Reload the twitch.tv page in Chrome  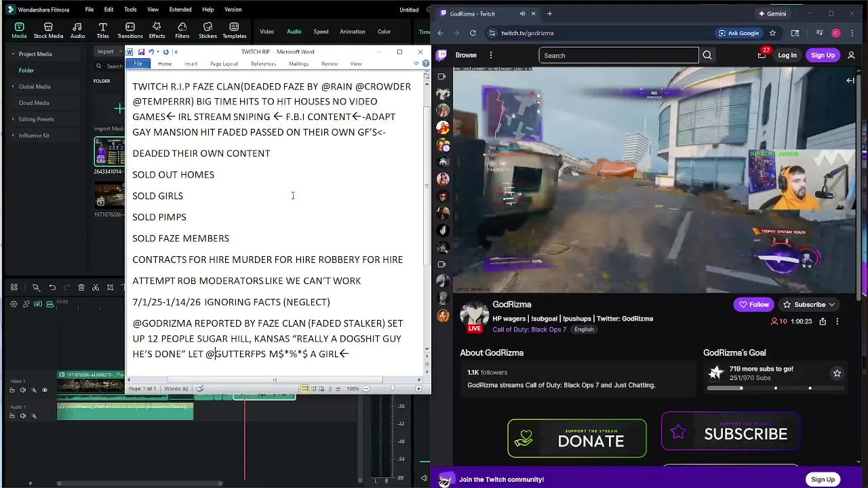coord(473,33)
